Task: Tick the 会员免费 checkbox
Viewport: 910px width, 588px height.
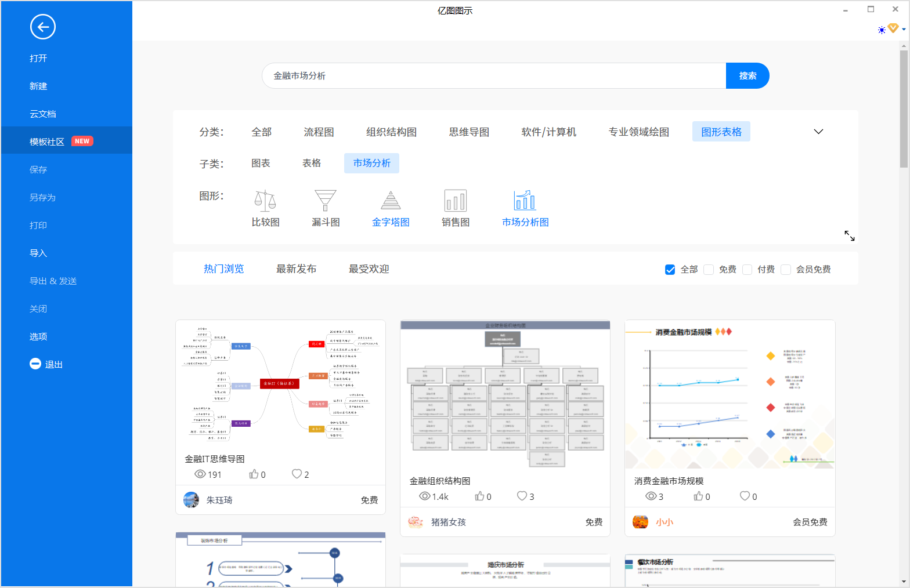Action: (786, 270)
